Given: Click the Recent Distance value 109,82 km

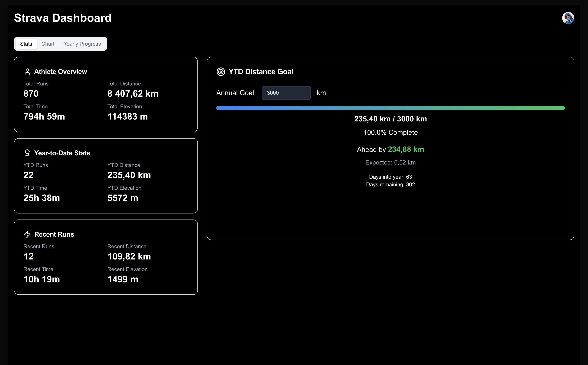Looking at the screenshot, I should pyautogui.click(x=129, y=256).
